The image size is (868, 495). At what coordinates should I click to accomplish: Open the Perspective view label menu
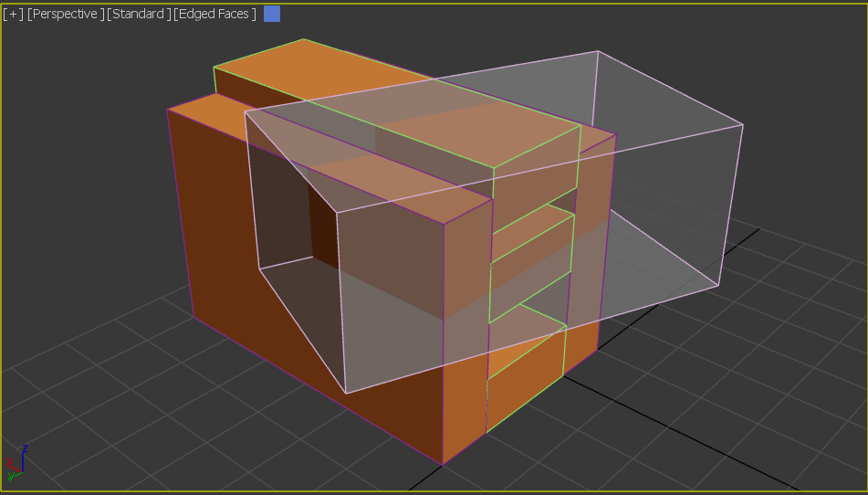pyautogui.click(x=66, y=14)
